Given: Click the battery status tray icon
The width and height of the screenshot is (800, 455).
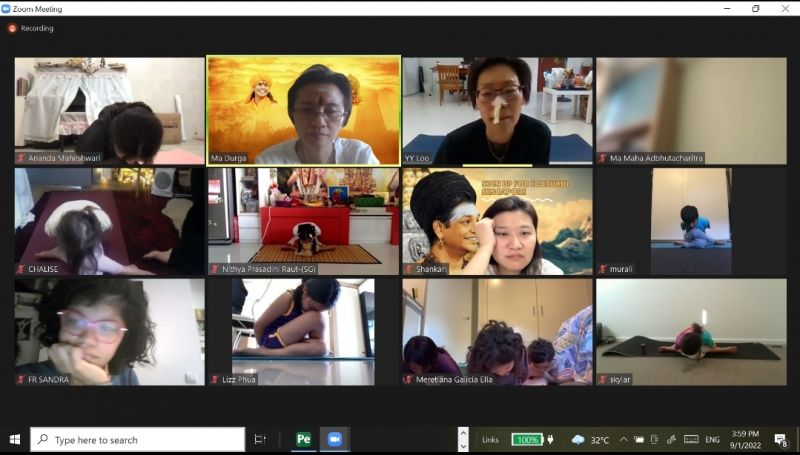Looking at the screenshot, I should point(639,440).
